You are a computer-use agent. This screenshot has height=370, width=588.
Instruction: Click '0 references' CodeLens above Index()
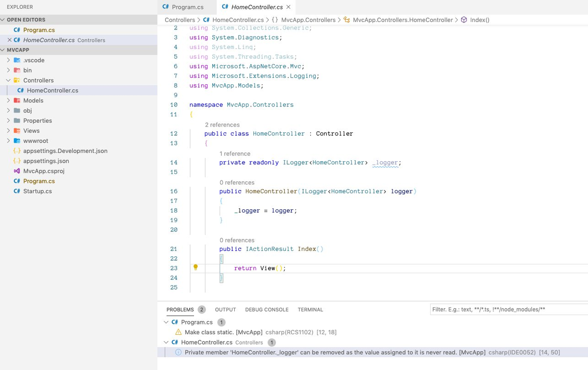coord(237,241)
